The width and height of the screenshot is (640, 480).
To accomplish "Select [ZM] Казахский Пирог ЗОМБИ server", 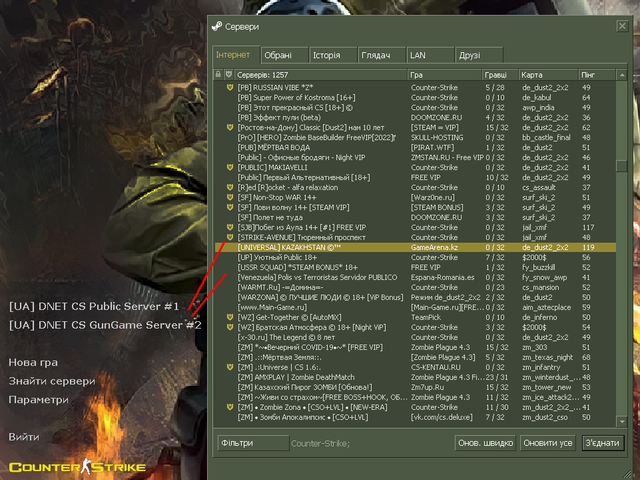I will (x=415, y=387).
